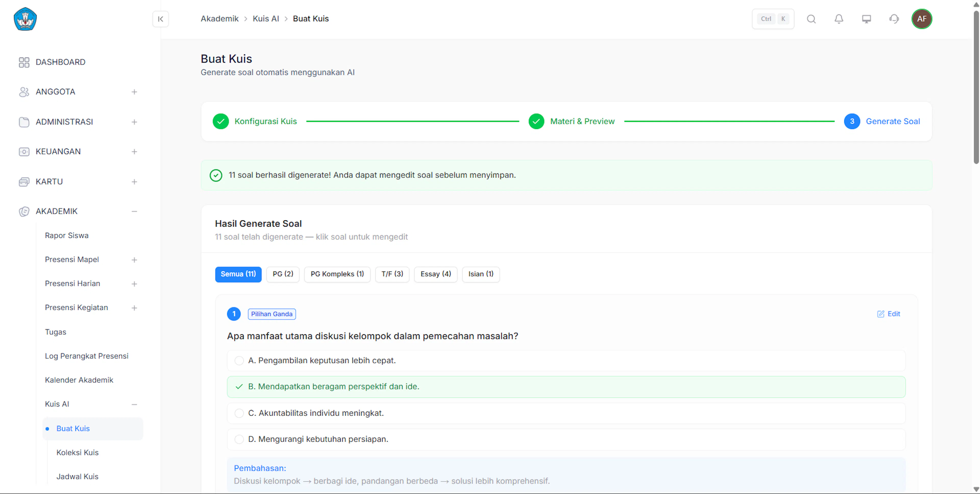This screenshot has height=494, width=980.
Task: Click the monitor display icon
Action: (866, 19)
